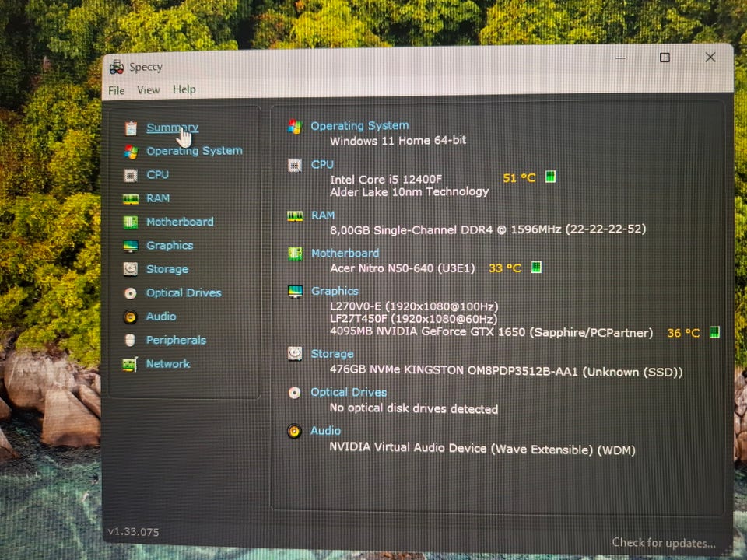Open the View menu
Screen dimensions: 747x560
click(x=148, y=89)
